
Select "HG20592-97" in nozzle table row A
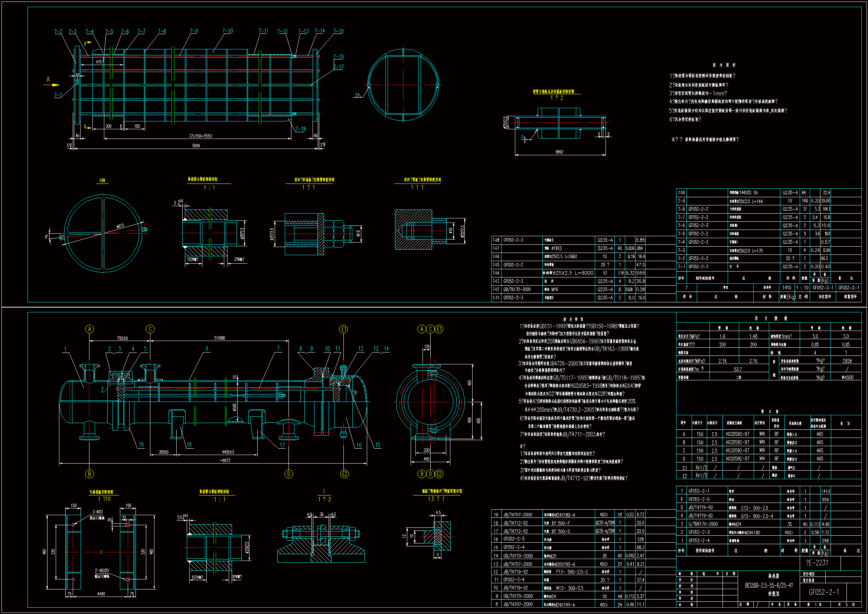[x=737, y=434]
